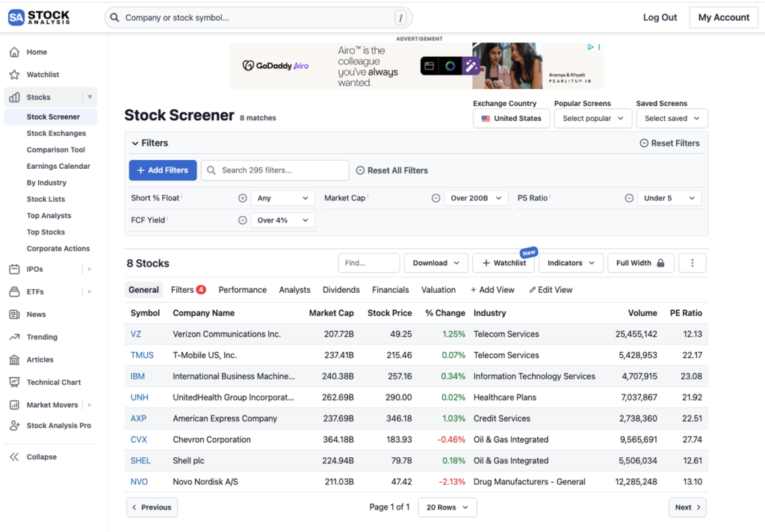Toggle the locked Full Width view

coord(639,262)
